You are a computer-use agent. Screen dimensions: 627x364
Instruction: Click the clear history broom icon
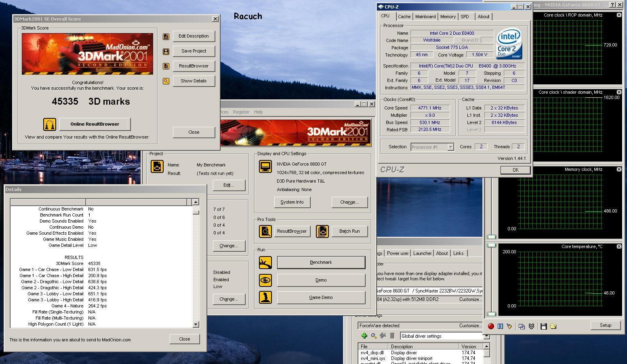509,326
